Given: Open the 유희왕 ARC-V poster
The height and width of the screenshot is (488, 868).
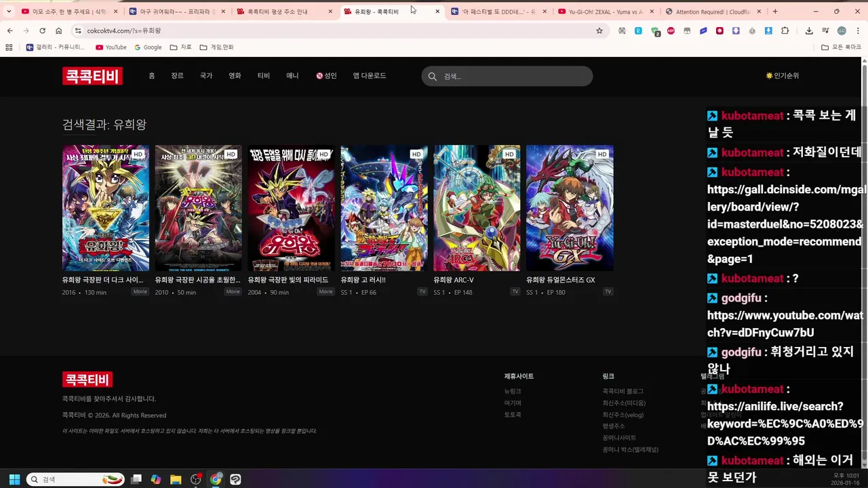Looking at the screenshot, I should 477,208.
